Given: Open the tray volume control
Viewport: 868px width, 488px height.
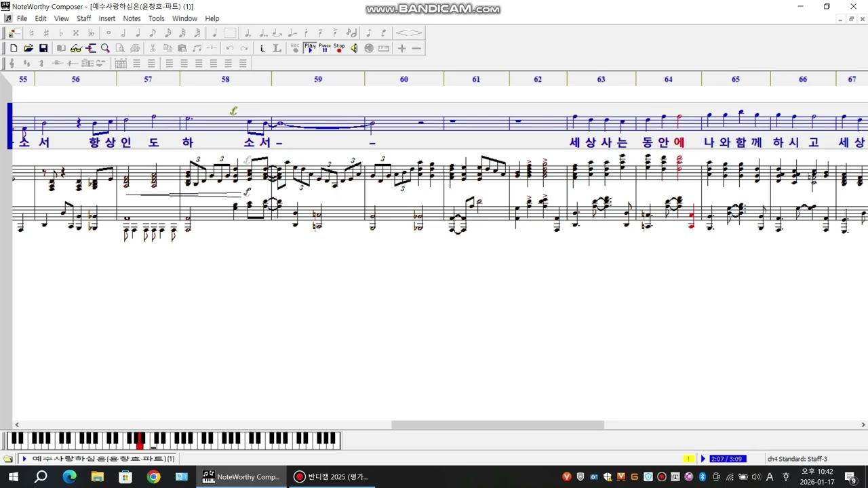Looking at the screenshot, I should 756,477.
